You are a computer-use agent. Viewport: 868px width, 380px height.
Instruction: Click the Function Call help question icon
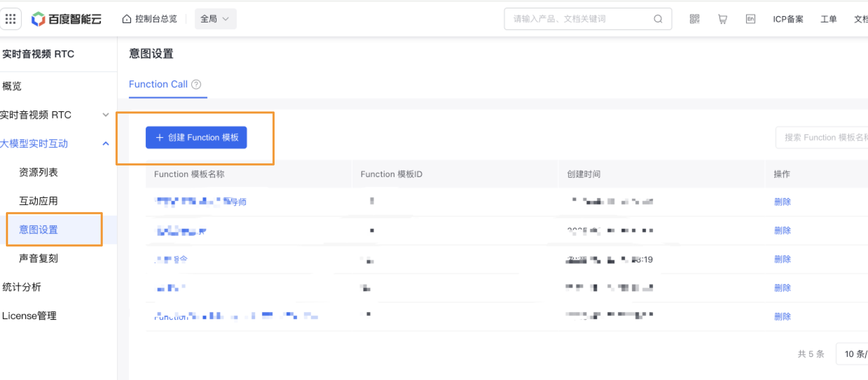197,84
